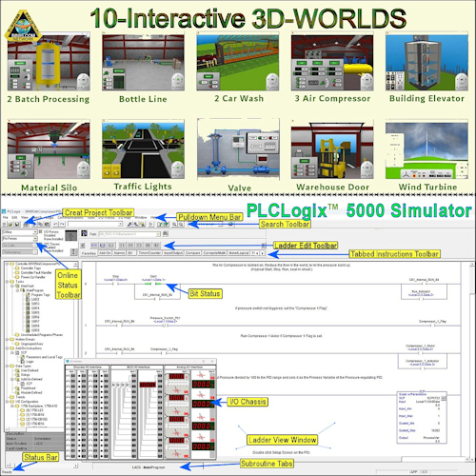Open the Edit menu

point(14,218)
